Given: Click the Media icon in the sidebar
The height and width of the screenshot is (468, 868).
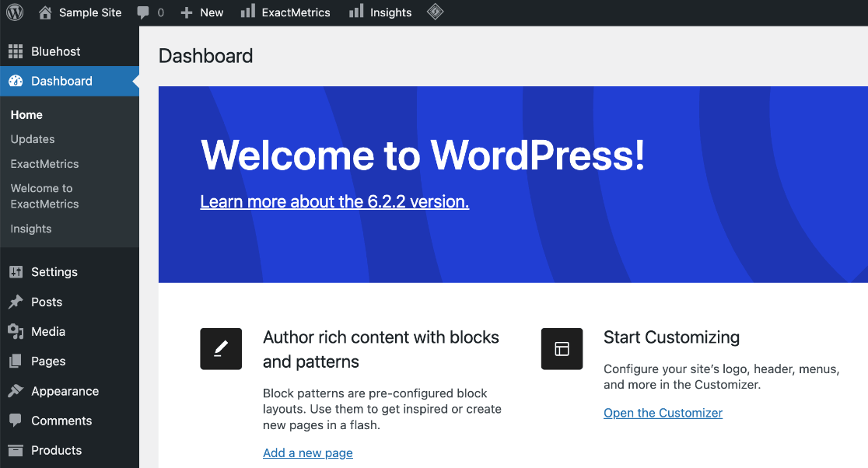Looking at the screenshot, I should (16, 331).
